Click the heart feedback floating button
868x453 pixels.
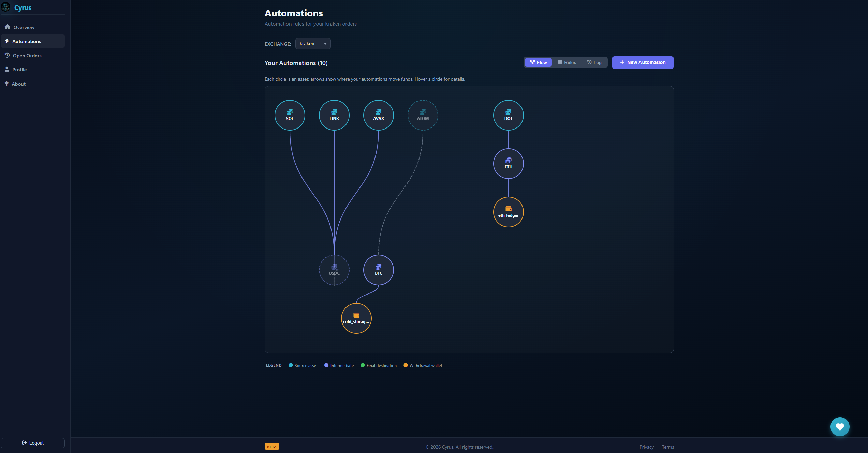[840, 427]
